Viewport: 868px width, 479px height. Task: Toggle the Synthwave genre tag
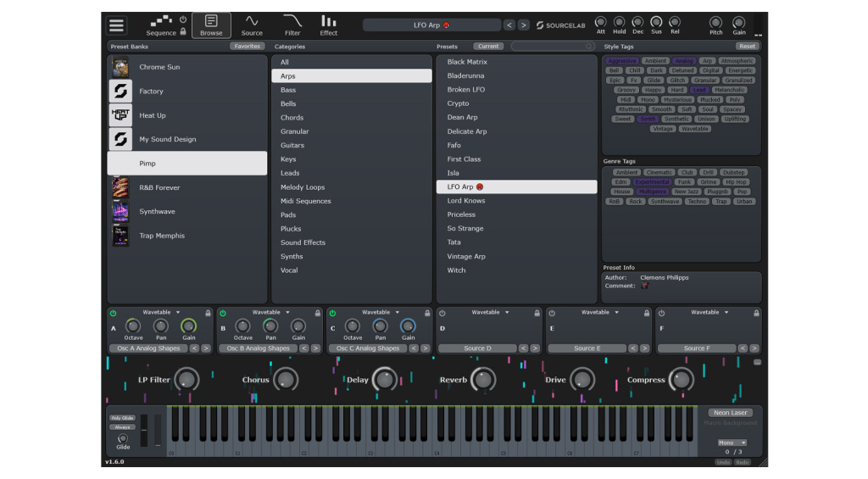pos(665,202)
